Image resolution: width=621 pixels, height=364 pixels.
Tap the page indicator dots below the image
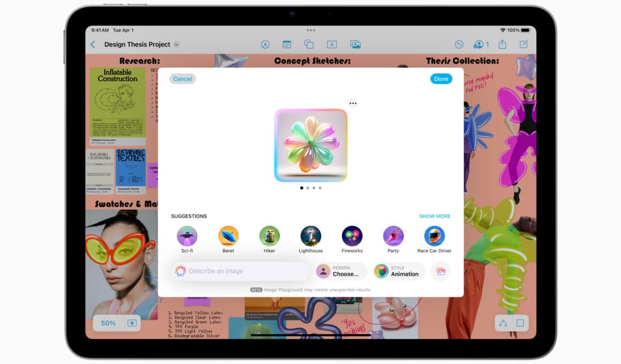[x=311, y=188]
